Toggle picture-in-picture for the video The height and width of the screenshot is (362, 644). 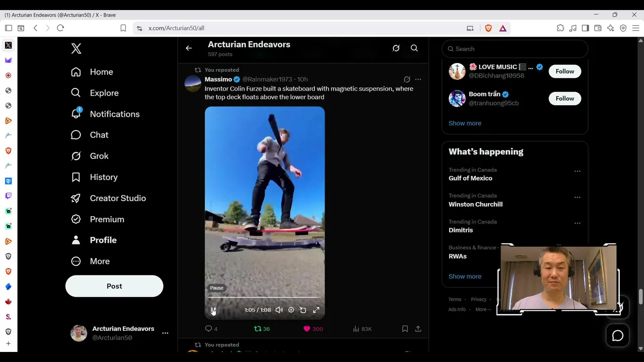click(x=303, y=310)
